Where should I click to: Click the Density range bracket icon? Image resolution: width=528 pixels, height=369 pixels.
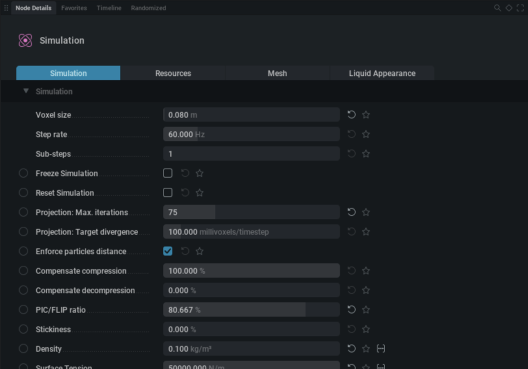point(381,349)
